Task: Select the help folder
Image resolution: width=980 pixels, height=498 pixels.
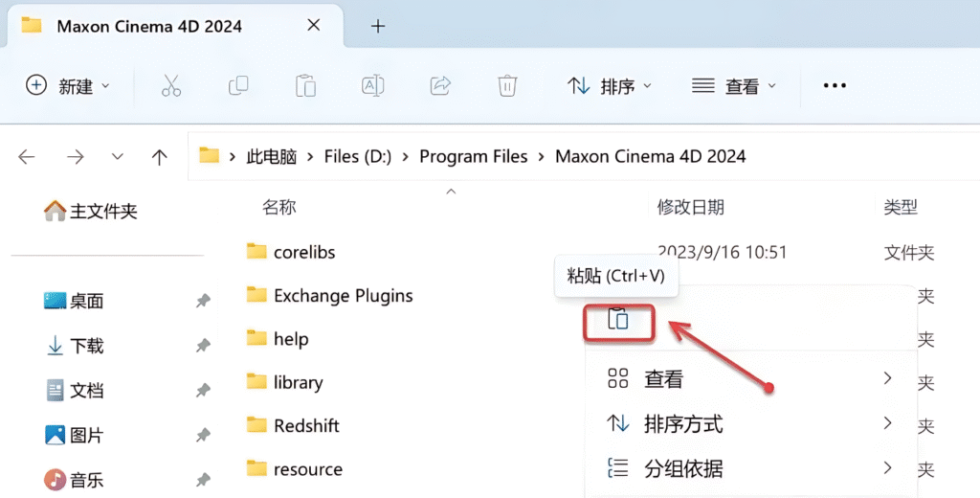Action: pos(278,339)
